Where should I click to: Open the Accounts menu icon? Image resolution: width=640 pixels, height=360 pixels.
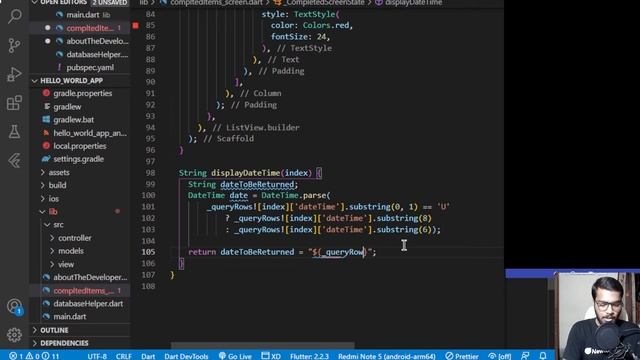click(14, 306)
